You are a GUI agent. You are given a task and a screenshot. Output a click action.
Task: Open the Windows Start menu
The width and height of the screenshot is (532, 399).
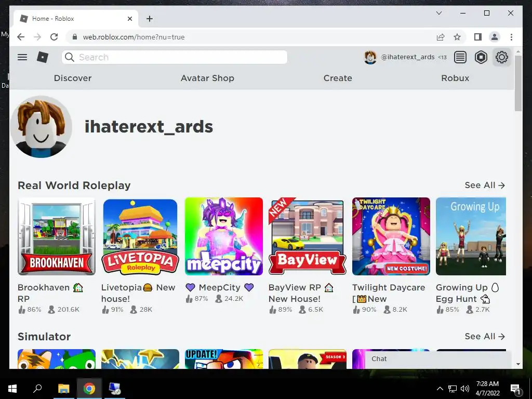pyautogui.click(x=12, y=388)
